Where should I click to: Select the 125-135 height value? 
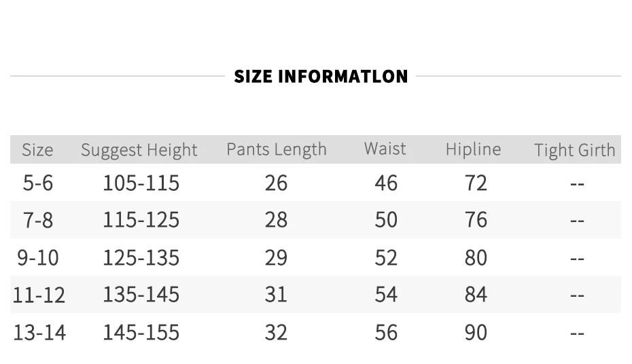[x=141, y=257]
